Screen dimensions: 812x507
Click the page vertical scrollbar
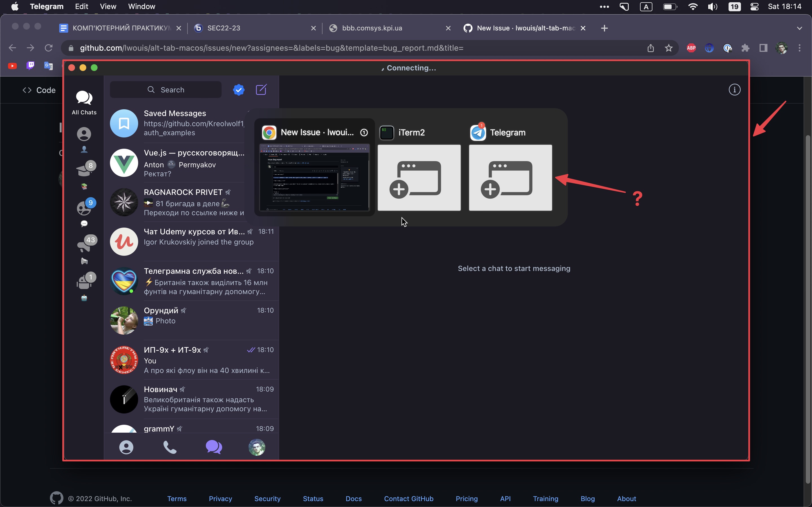[x=808, y=302]
